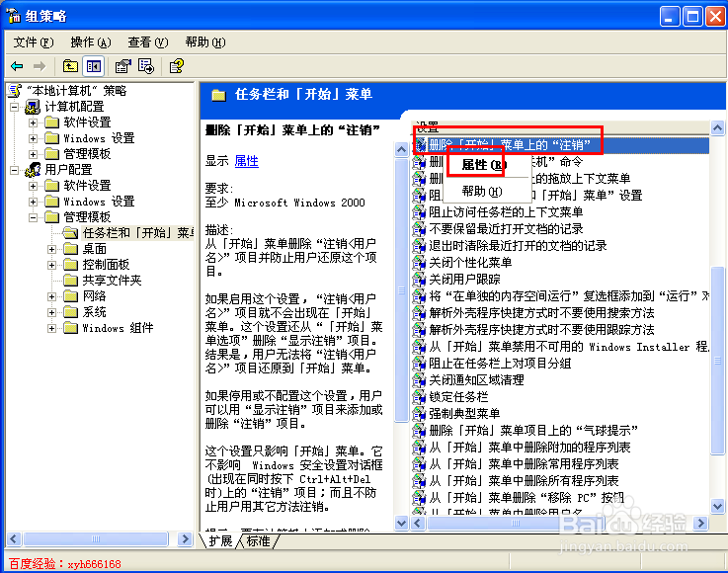This screenshot has height=573, width=728.
Task: Select 不要保留最近打开文档的记录 policy
Action: tap(506, 229)
